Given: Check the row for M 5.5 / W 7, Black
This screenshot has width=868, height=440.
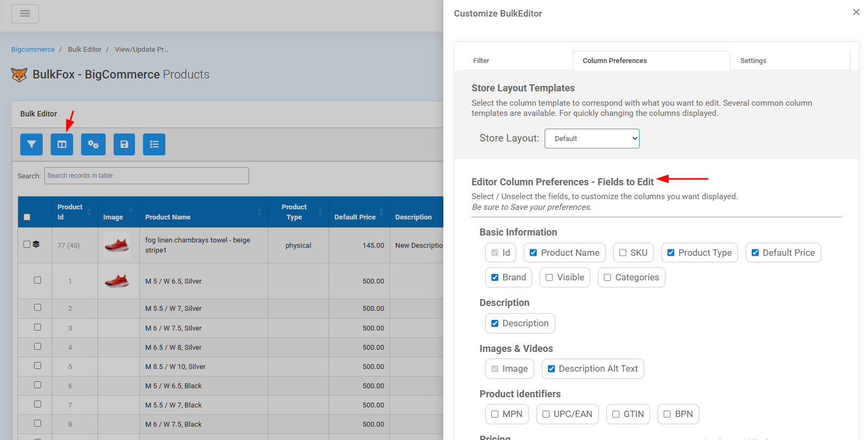Looking at the screenshot, I should coord(37,404).
